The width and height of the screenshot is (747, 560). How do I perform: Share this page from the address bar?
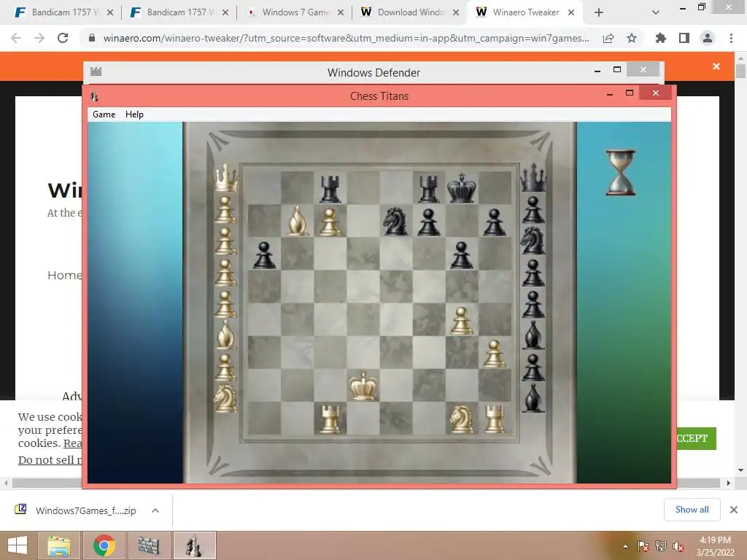608,38
